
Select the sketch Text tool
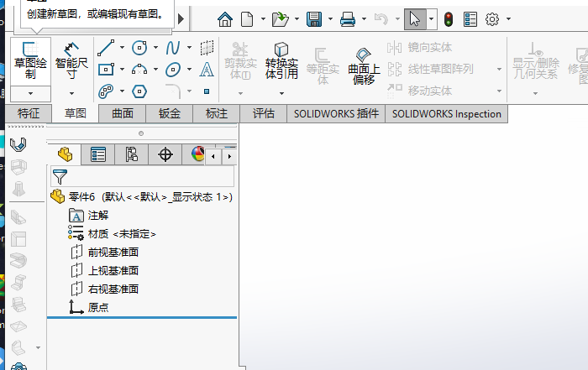pyautogui.click(x=207, y=70)
